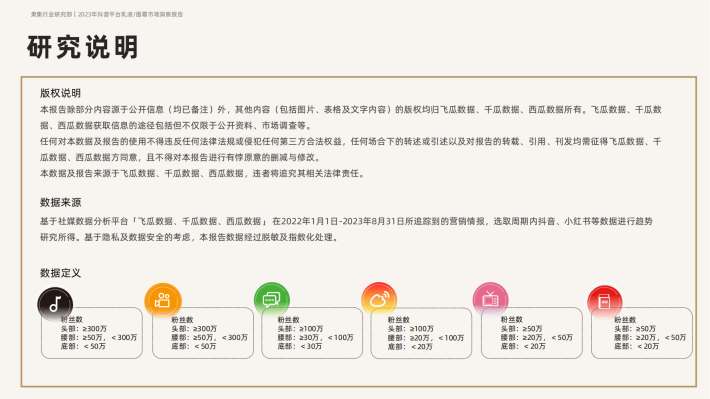710x399 pixels.
Task: Click the red notebook icon
Action: (x=604, y=301)
